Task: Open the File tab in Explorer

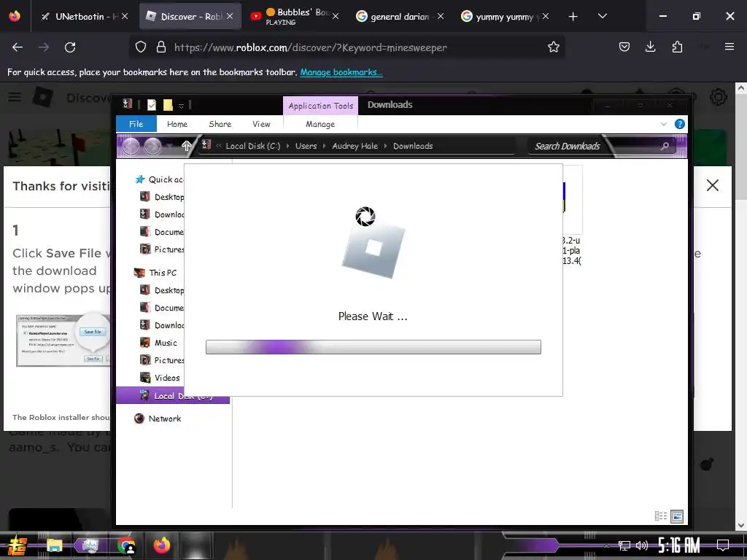Action: click(136, 124)
